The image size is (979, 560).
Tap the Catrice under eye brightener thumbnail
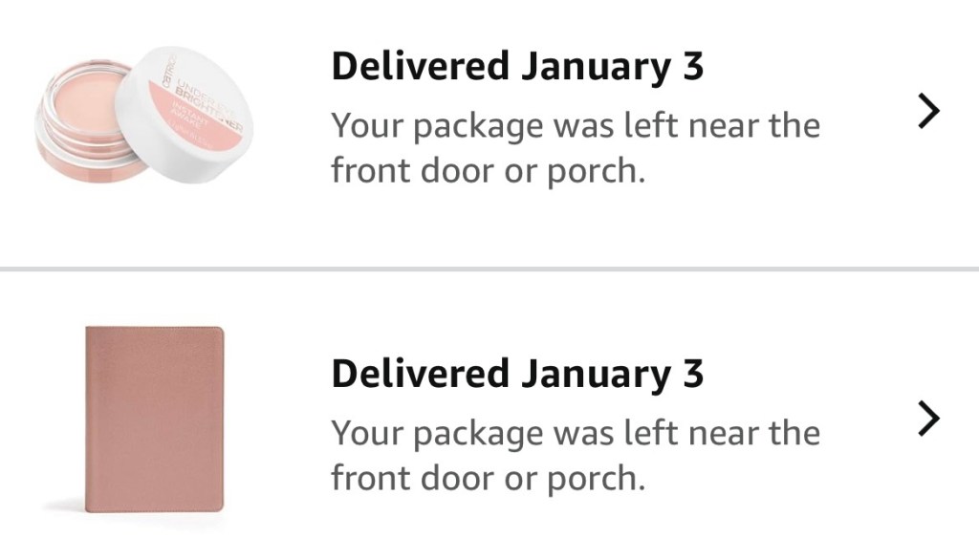point(141,115)
